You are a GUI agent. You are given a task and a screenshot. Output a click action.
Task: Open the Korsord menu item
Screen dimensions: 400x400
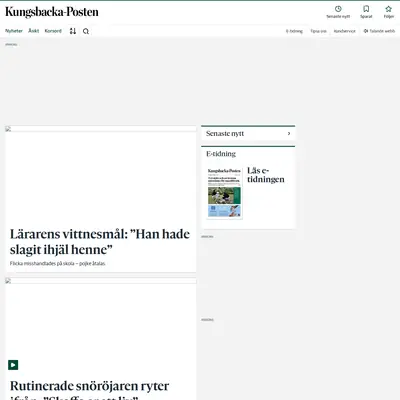point(53,31)
